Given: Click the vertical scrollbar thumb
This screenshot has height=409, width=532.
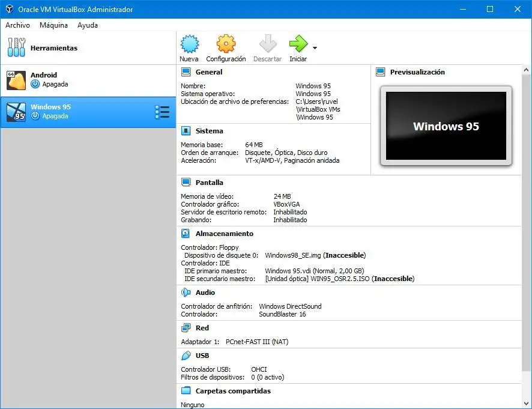Looking at the screenshot, I should click(x=526, y=222).
